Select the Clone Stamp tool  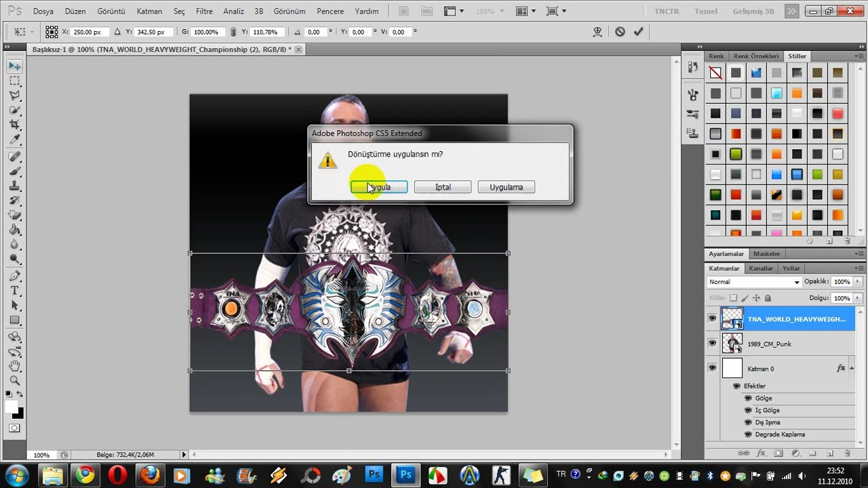(x=14, y=186)
